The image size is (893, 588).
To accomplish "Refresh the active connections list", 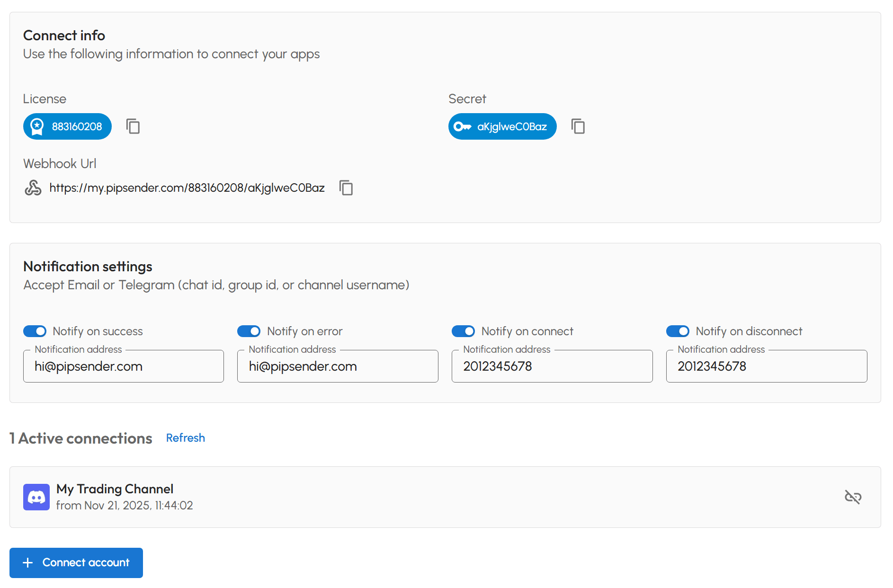I will coord(185,438).
